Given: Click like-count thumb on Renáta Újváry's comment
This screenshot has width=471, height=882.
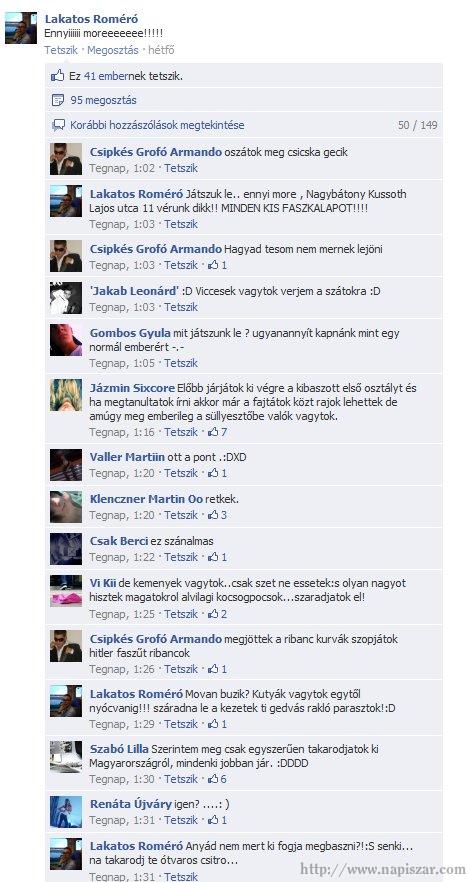Looking at the screenshot, I should point(213,820).
